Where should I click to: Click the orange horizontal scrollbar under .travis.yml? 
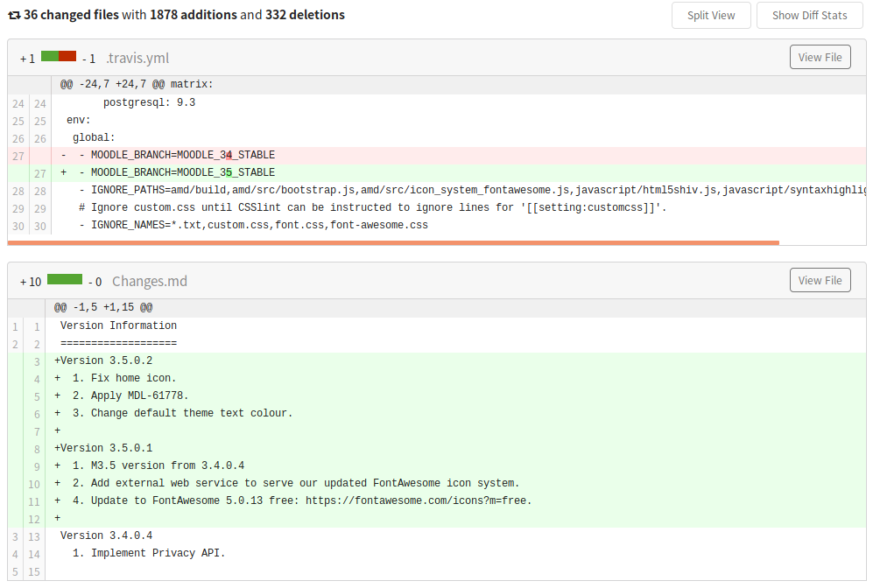(393, 242)
